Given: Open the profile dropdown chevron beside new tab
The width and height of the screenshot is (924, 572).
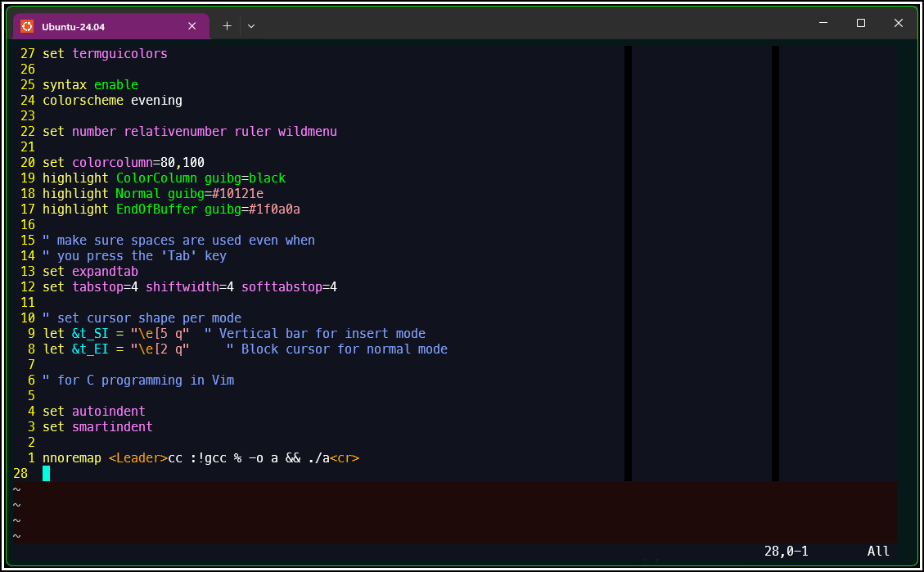Looking at the screenshot, I should [251, 26].
